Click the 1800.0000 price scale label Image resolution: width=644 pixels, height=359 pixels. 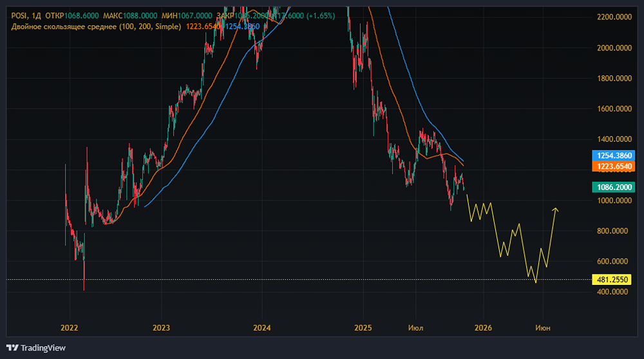click(614, 78)
